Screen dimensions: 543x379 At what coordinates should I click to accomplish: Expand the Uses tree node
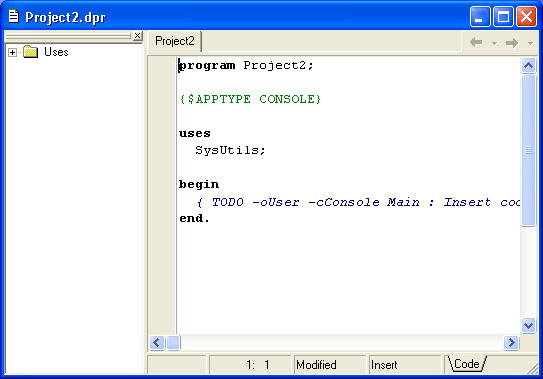coord(12,52)
